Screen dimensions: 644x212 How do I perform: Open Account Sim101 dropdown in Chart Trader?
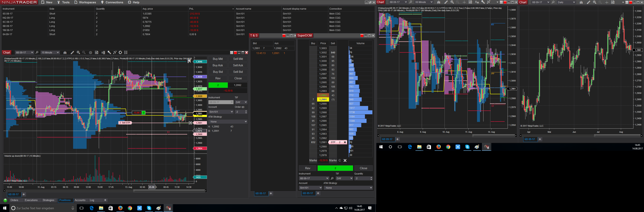221,112
